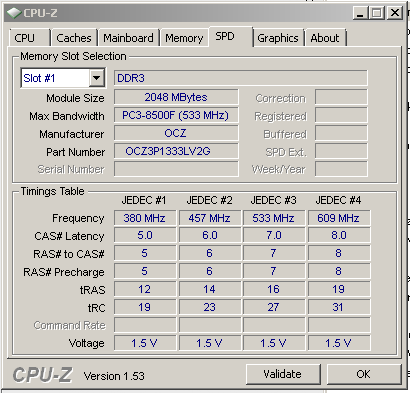The image size is (410, 393).
Task: Click the JEDEC #4 voltage 1.5 V cell
Action: [339, 343]
